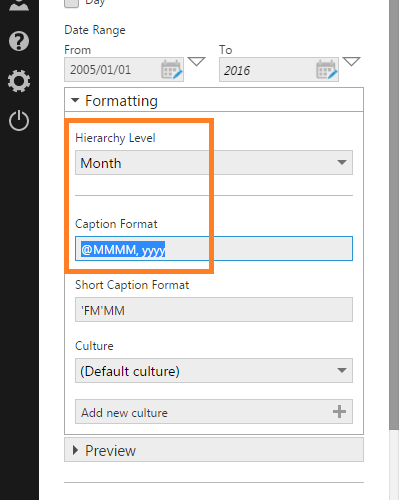Click the Help question mark icon

click(x=19, y=41)
